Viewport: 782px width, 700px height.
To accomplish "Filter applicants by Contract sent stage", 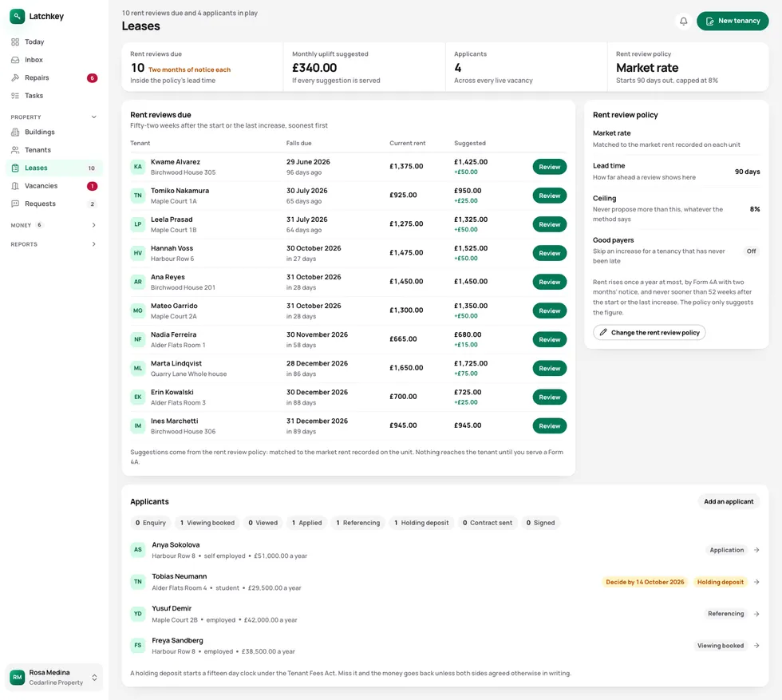I will (x=488, y=523).
